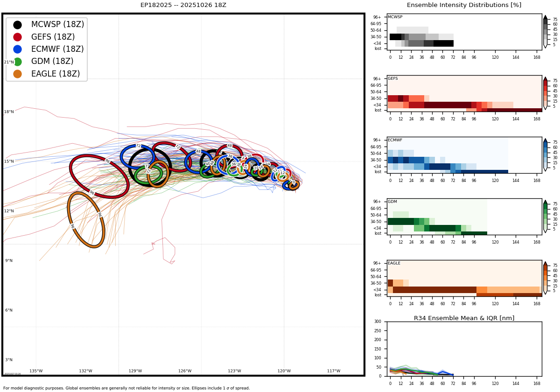Click the MCWSP intensity heatmap panel
This screenshot has height=392, width=560.
(464, 32)
